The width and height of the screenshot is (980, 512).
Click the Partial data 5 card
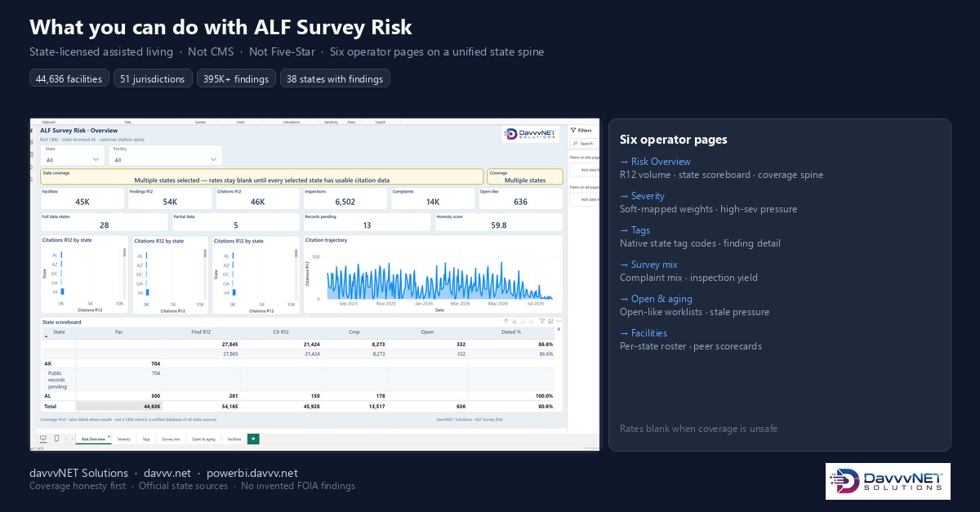pos(236,222)
